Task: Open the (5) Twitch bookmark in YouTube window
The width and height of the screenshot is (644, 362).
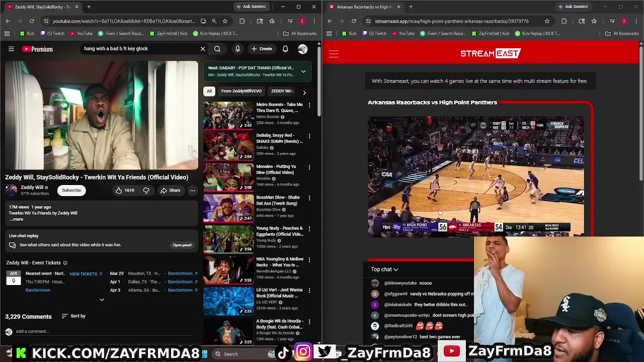Action: tap(51, 34)
